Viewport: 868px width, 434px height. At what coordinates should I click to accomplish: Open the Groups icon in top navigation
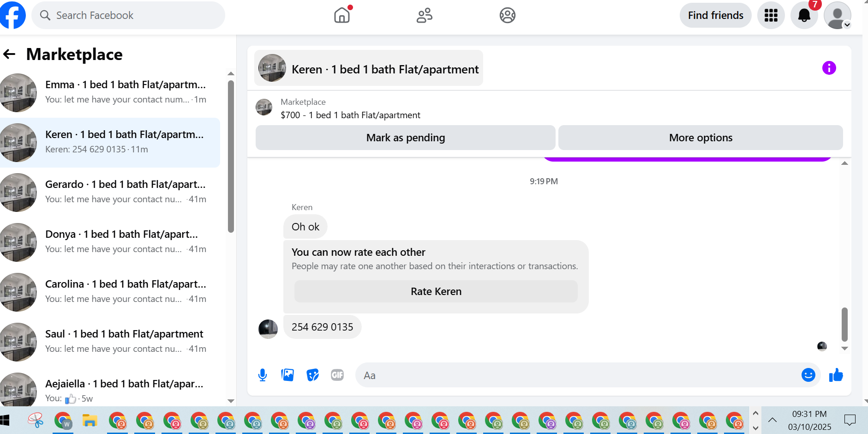click(508, 15)
